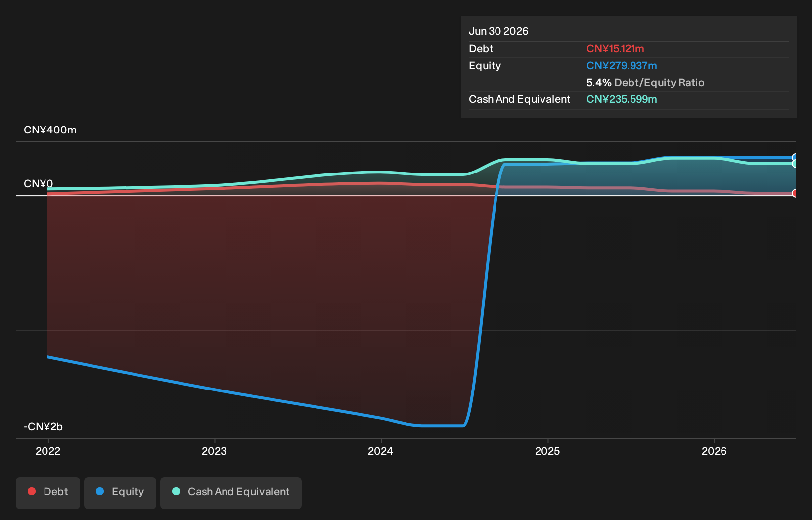Click the -CN¥2b y-axis label
The width and height of the screenshot is (812, 520).
coord(43,427)
